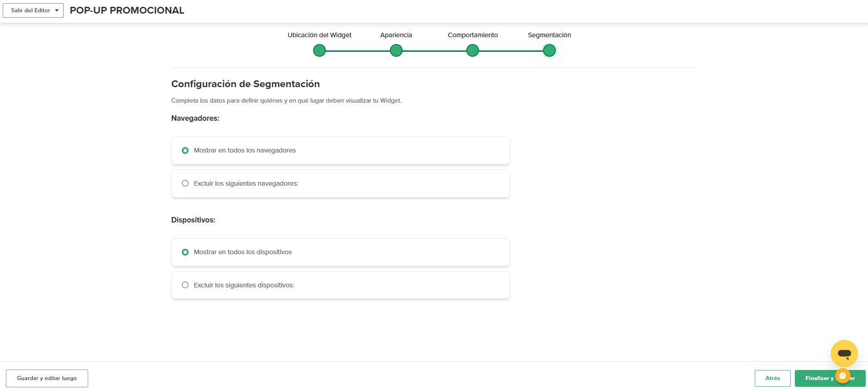Click the POP-UP PROMOCIONAL title
Screen dimensions: 868x390
[x=127, y=10]
